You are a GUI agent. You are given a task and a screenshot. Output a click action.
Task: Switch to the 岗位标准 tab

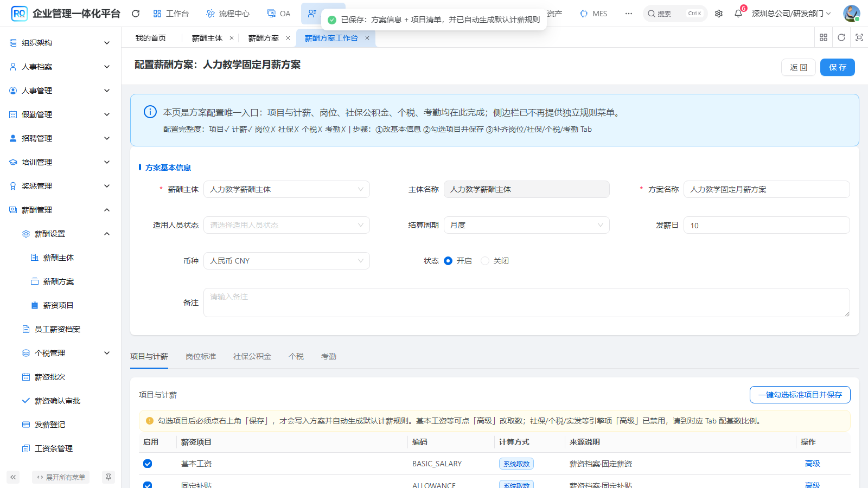tap(201, 356)
